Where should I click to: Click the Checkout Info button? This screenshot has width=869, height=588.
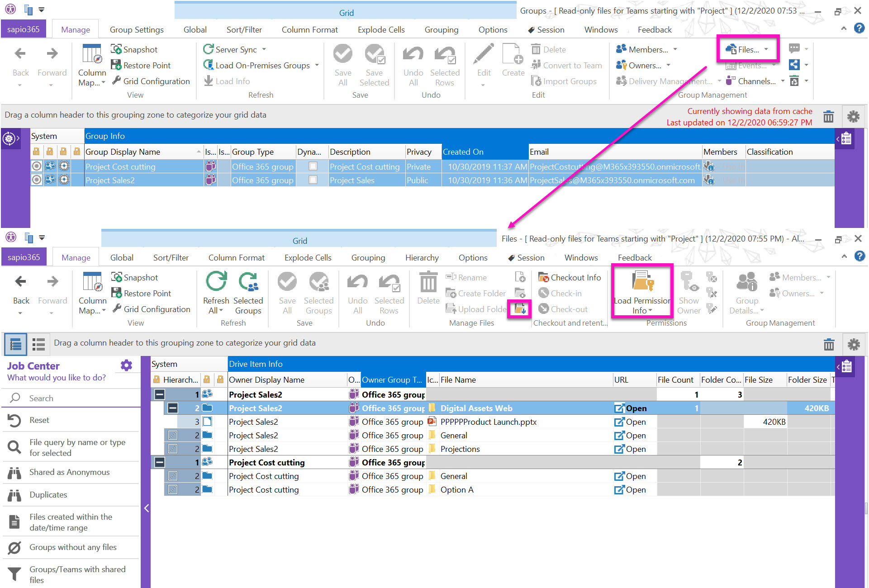[570, 277]
